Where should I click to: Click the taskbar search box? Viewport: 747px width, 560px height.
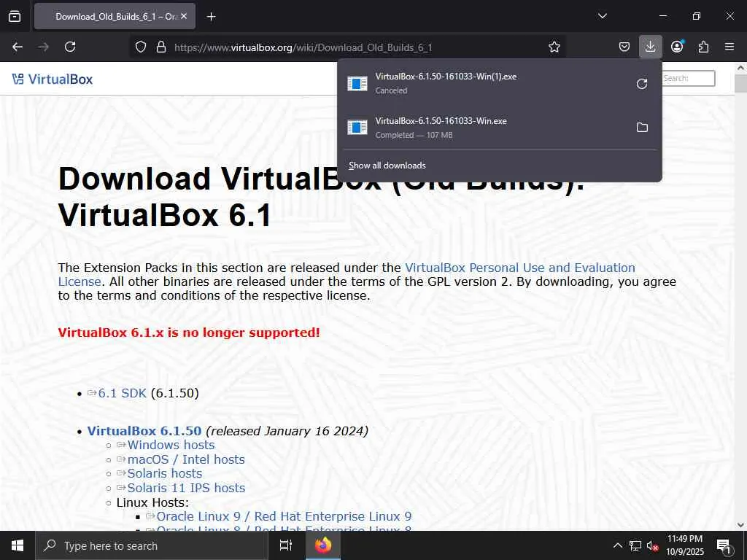[x=152, y=545]
